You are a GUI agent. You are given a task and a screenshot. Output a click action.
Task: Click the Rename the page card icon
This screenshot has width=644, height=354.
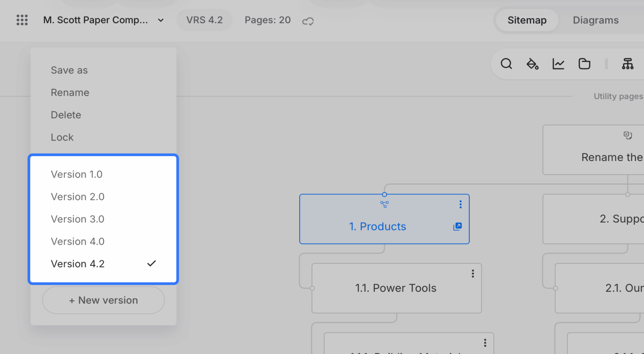point(628,135)
